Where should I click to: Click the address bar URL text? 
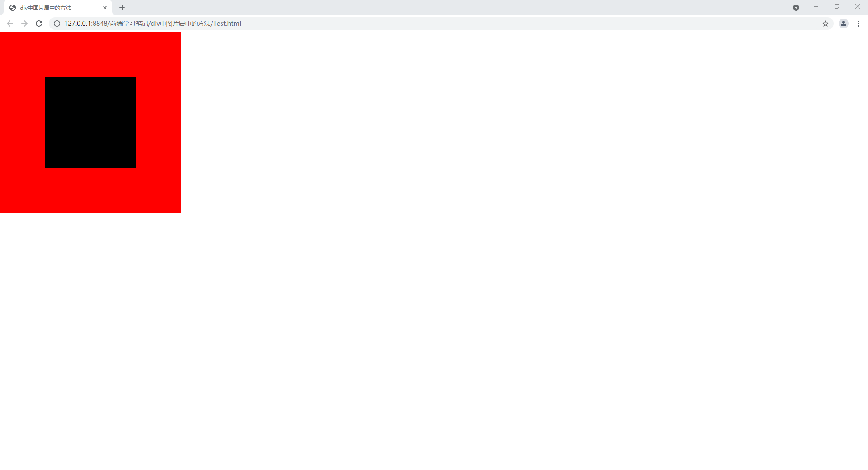tap(152, 23)
